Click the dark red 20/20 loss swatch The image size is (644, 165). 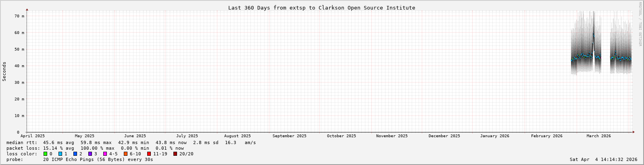pyautogui.click(x=175, y=154)
